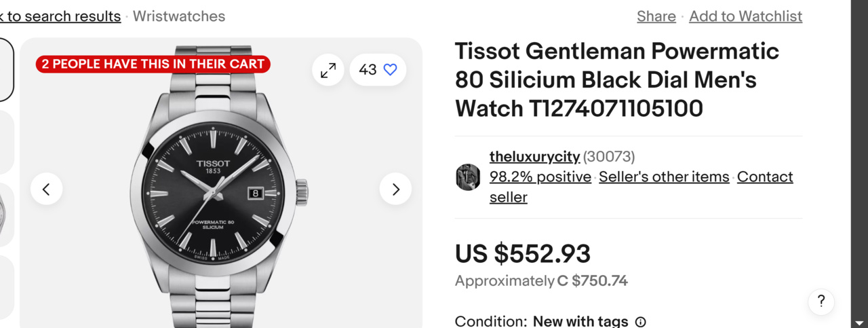Open the help question mark button
Image resolution: width=868 pixels, height=328 pixels.
pos(821,301)
